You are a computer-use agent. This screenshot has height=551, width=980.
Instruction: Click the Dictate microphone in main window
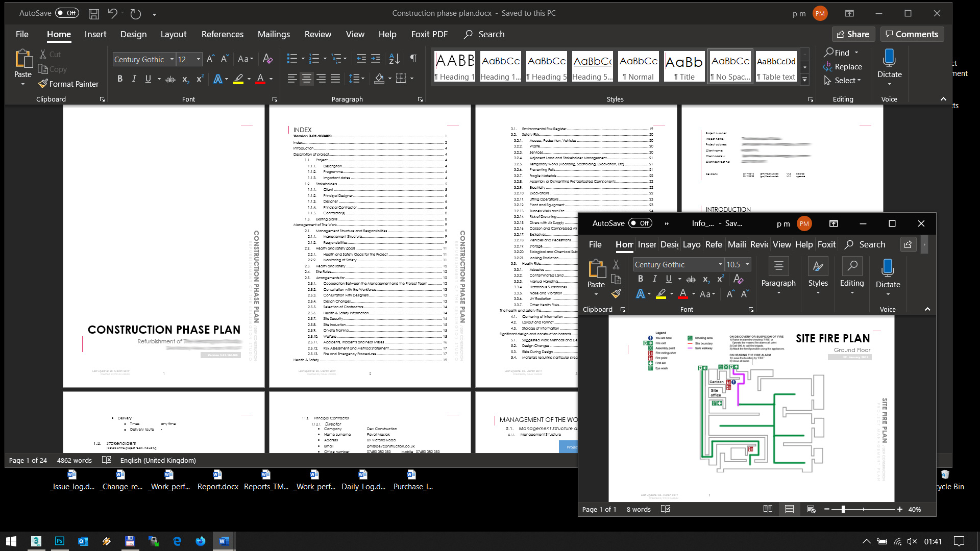(889, 58)
